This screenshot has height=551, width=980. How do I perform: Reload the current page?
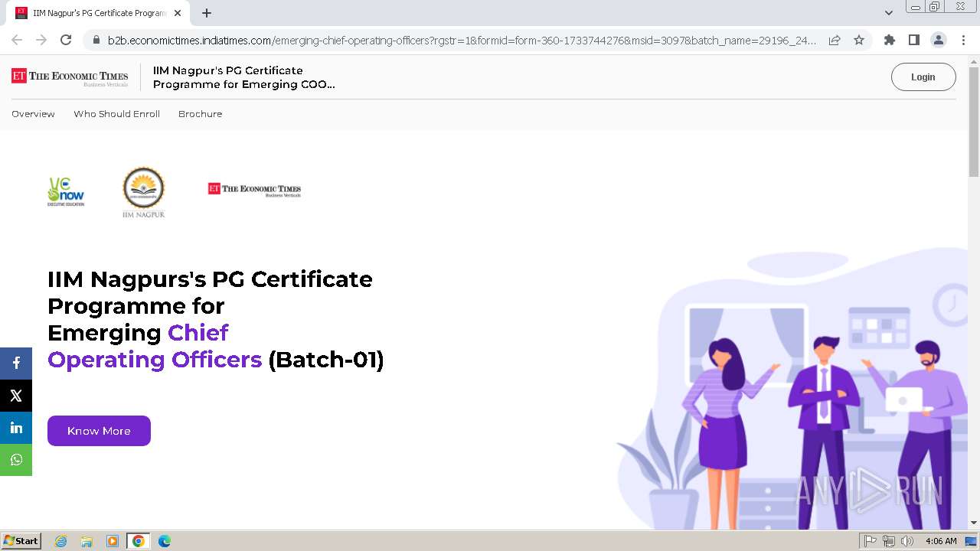pyautogui.click(x=66, y=40)
